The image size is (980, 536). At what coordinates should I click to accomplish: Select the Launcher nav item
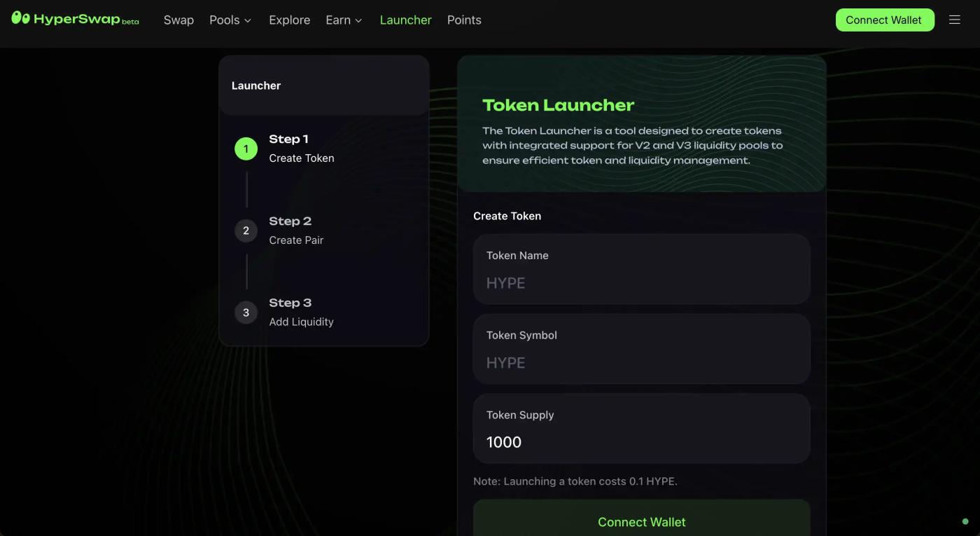click(x=405, y=20)
